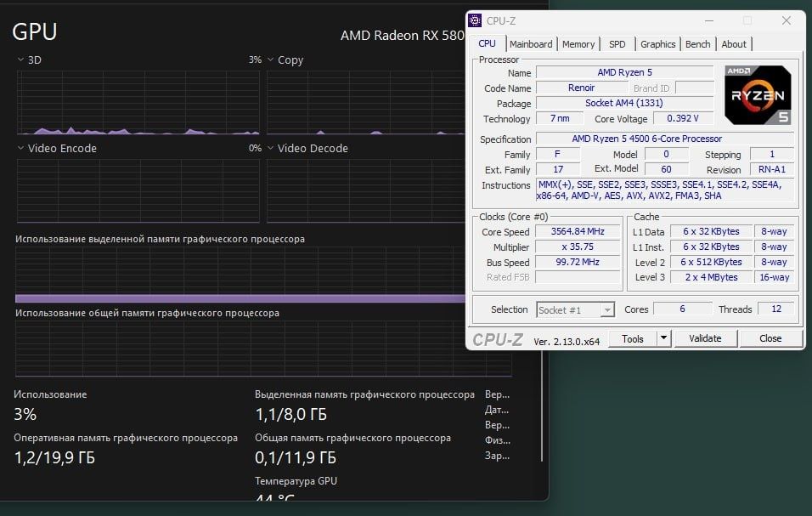The height and width of the screenshot is (516, 812).
Task: Open the Tools dropdown arrow
Action: pyautogui.click(x=663, y=339)
